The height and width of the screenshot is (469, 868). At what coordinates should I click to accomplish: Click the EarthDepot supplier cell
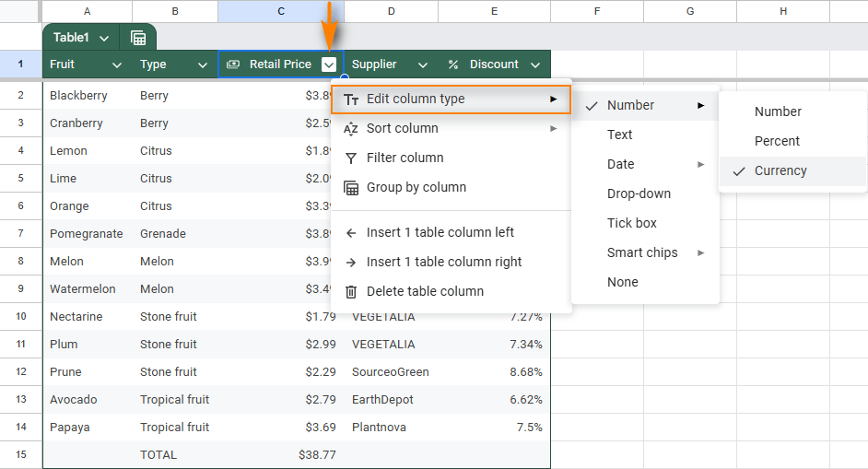[x=391, y=400]
